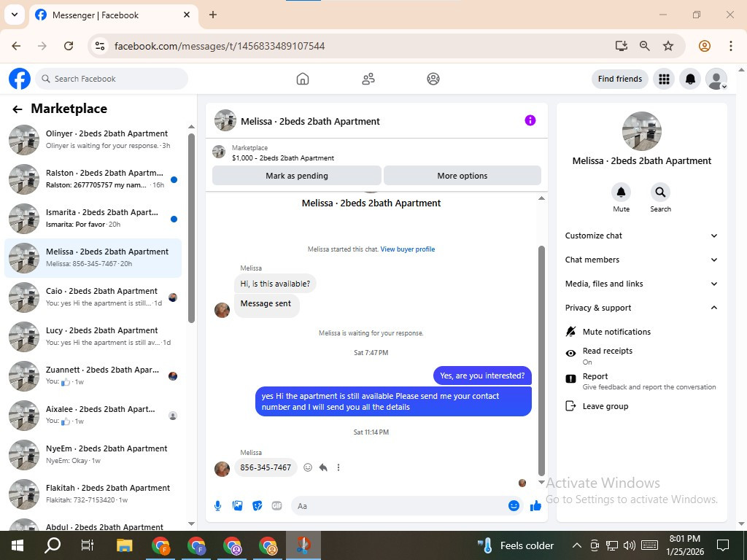Open Flakitah conversation
Screen dimensions: 747x560
pyautogui.click(x=93, y=494)
